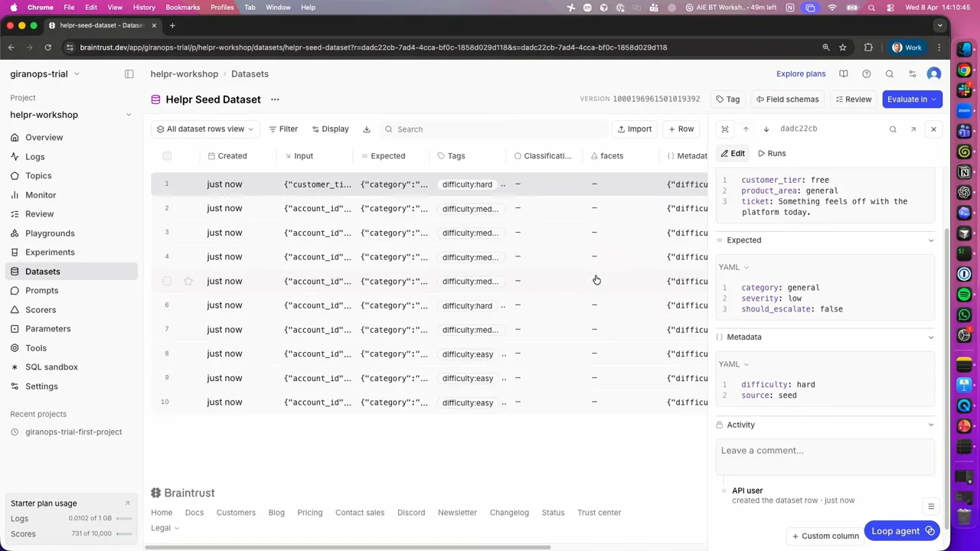Open the Spotify icon in the dock
The width and height of the screenshot is (980, 551).
pos(965,295)
